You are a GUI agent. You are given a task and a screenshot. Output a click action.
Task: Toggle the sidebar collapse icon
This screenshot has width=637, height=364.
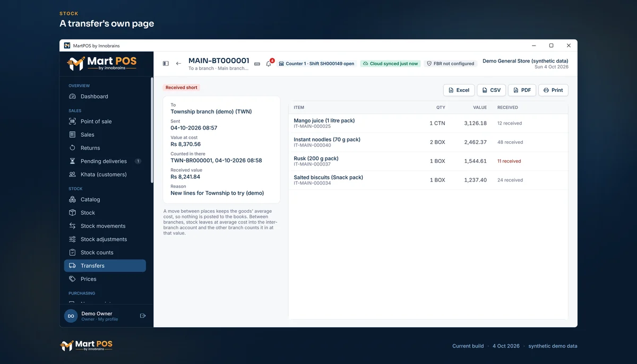pyautogui.click(x=166, y=64)
